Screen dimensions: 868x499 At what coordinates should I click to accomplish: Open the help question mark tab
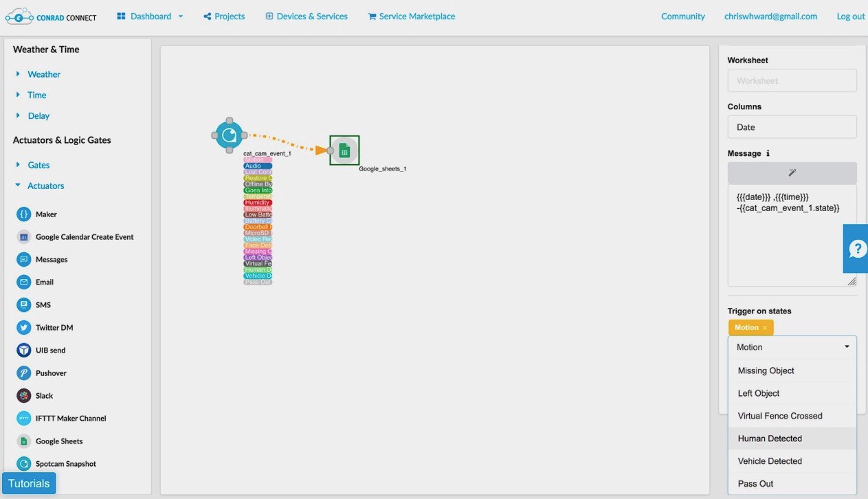[856, 249]
